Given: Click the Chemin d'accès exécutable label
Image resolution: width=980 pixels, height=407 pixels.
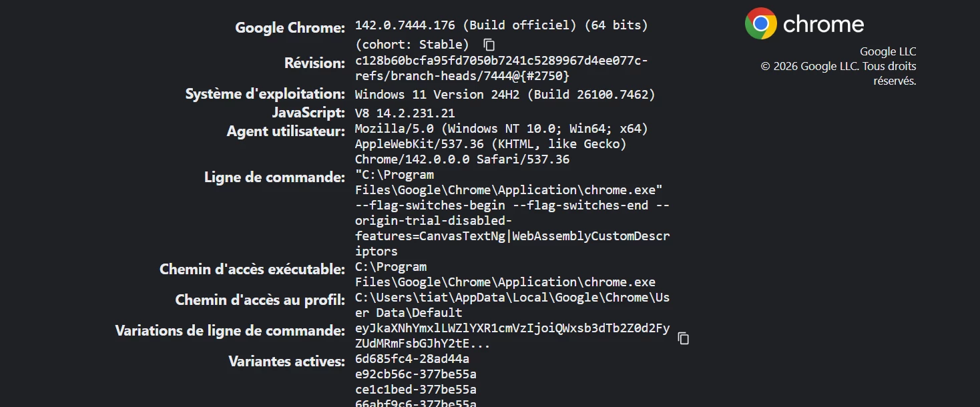Looking at the screenshot, I should [x=252, y=270].
